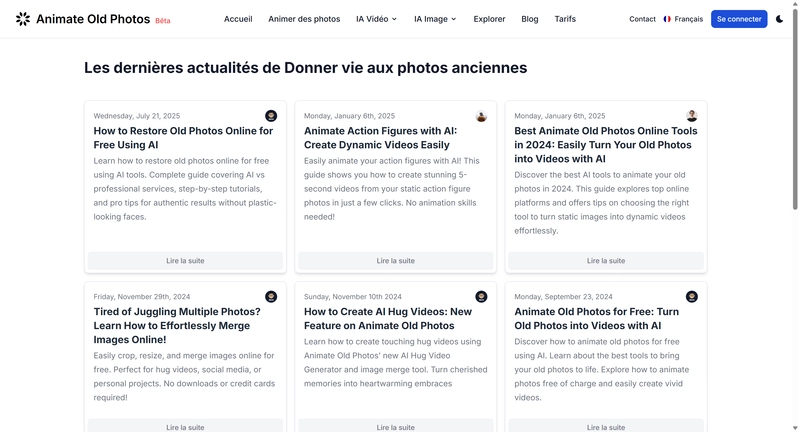Viewport: 799px width, 432px height.
Task: Click the date Sunday, November 10th 2024
Action: click(353, 296)
